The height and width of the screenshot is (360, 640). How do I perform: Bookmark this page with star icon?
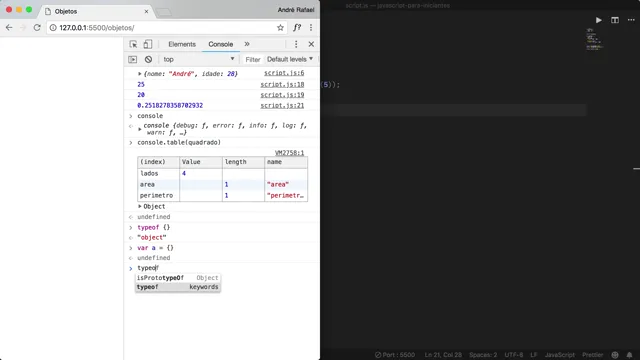point(280,28)
